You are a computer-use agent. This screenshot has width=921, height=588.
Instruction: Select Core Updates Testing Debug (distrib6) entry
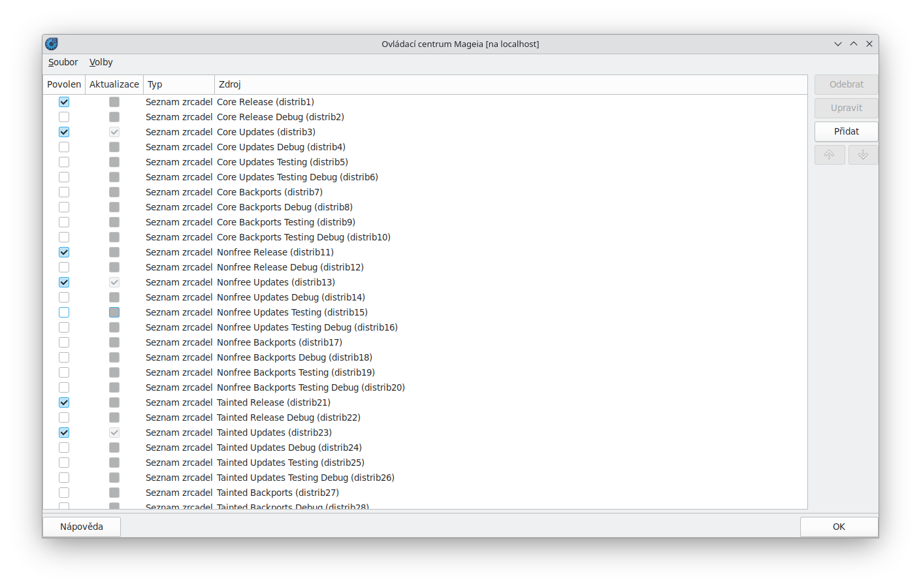pos(297,177)
